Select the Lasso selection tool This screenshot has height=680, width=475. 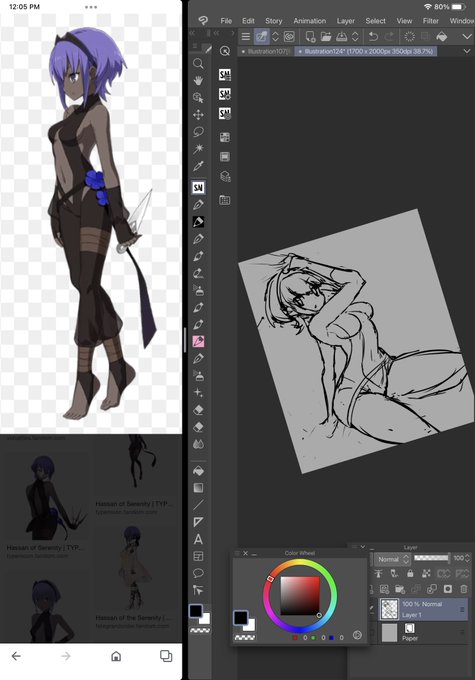click(198, 131)
